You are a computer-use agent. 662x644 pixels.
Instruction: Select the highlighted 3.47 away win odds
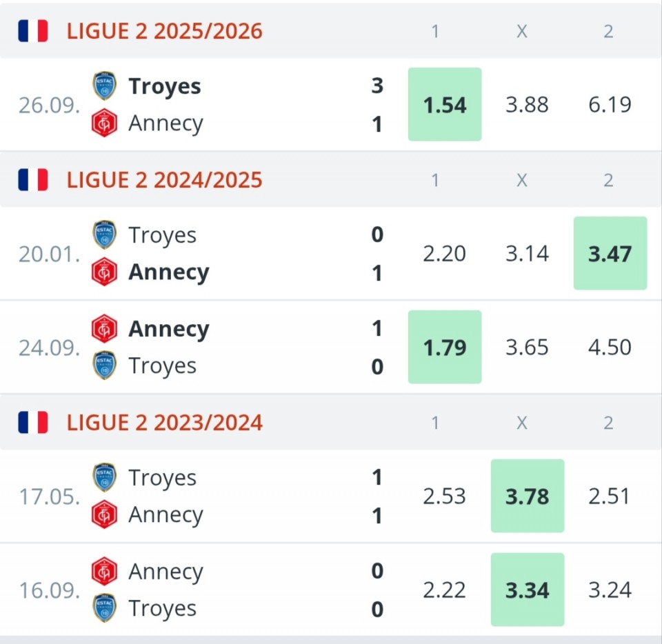pyautogui.click(x=610, y=253)
